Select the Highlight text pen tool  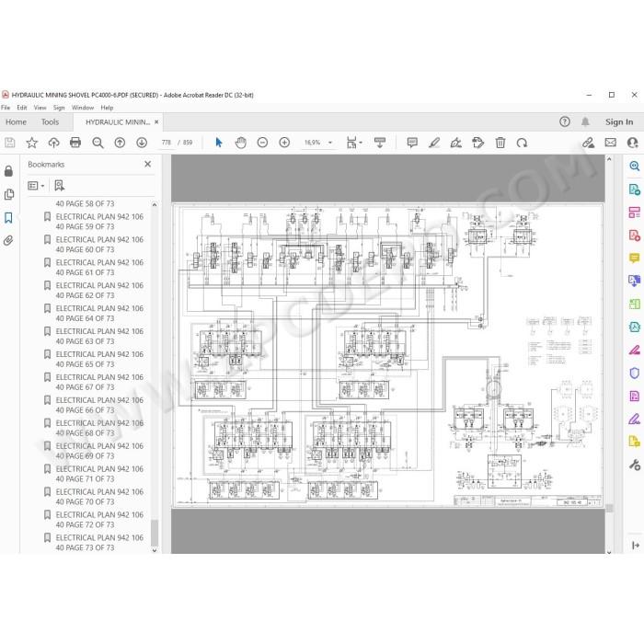434,143
